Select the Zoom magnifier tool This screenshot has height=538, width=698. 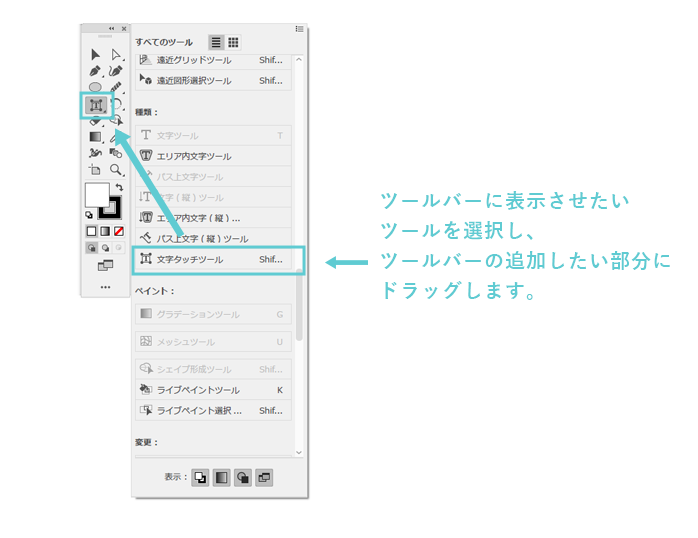tap(116, 170)
